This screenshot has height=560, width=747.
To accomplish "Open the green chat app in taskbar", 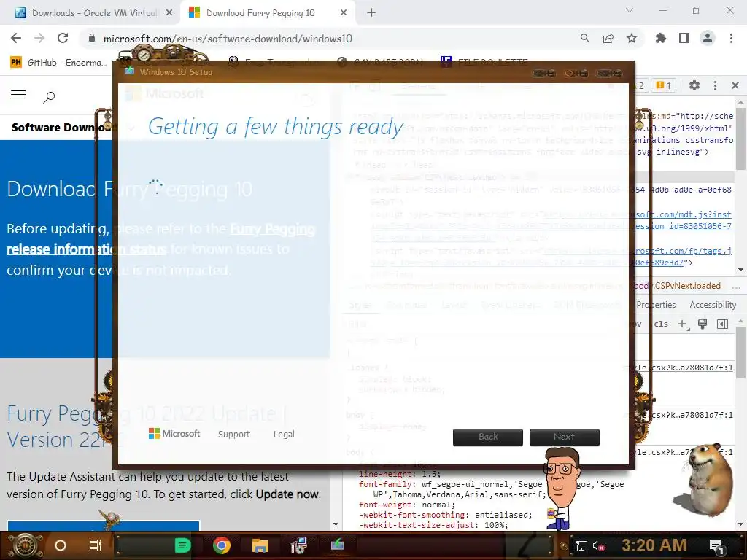I will (182, 545).
